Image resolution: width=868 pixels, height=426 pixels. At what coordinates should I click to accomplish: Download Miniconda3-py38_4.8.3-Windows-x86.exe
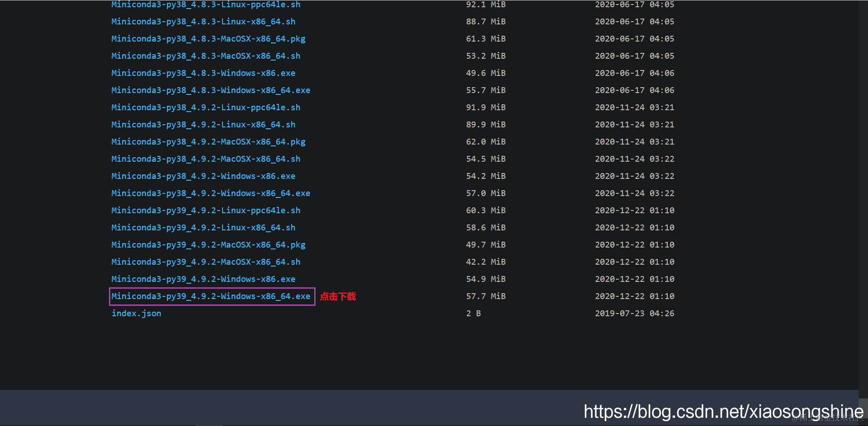(203, 73)
